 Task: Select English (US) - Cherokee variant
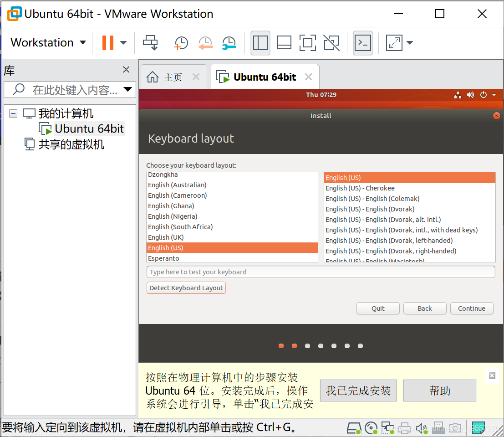[x=409, y=188]
